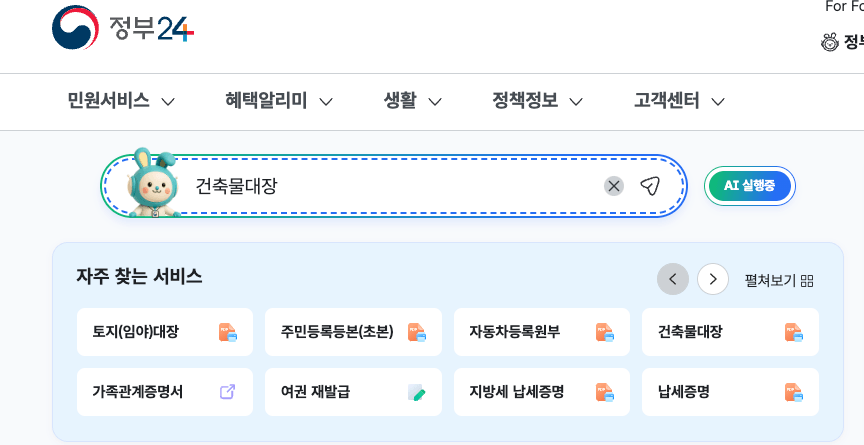Image resolution: width=864 pixels, height=445 pixels.
Task: Open the 고객센터 menu
Action: click(679, 101)
